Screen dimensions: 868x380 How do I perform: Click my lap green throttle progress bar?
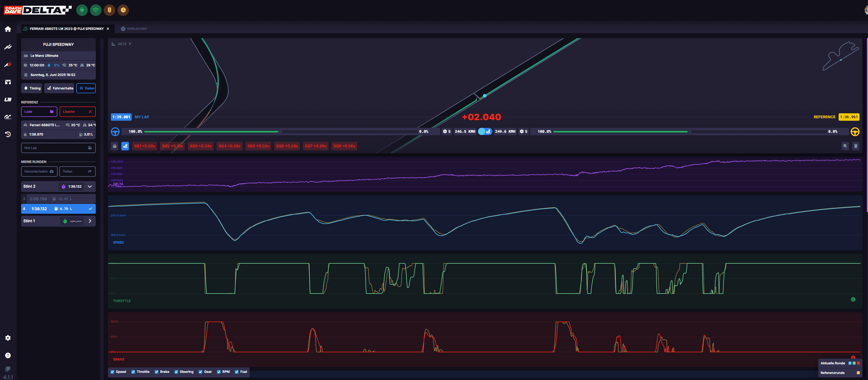tap(211, 132)
